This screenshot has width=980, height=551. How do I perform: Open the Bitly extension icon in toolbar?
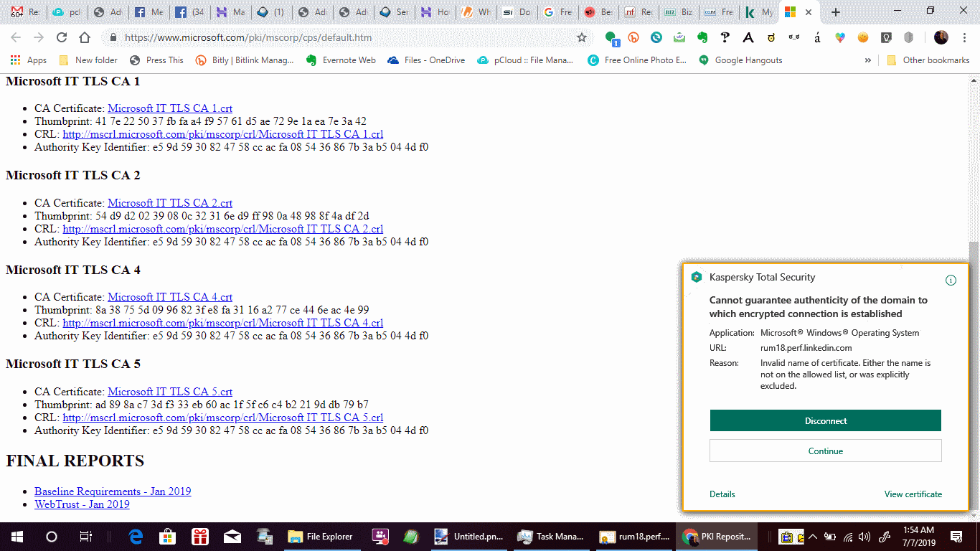point(633,37)
